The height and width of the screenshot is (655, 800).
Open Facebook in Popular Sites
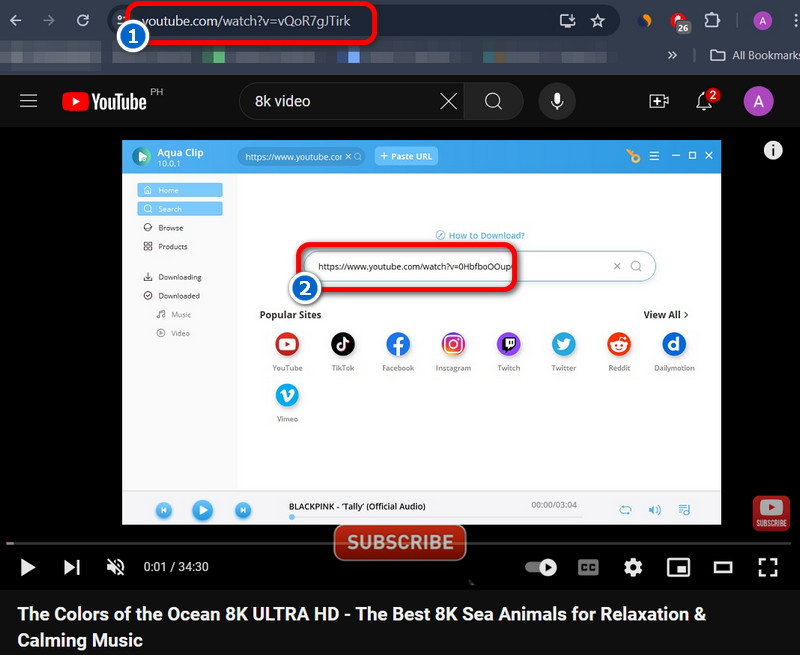click(x=398, y=344)
